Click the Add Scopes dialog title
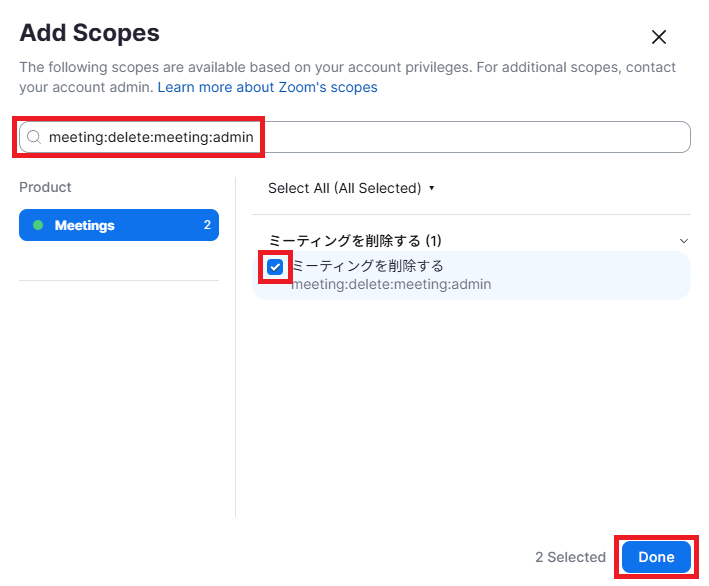 click(89, 33)
